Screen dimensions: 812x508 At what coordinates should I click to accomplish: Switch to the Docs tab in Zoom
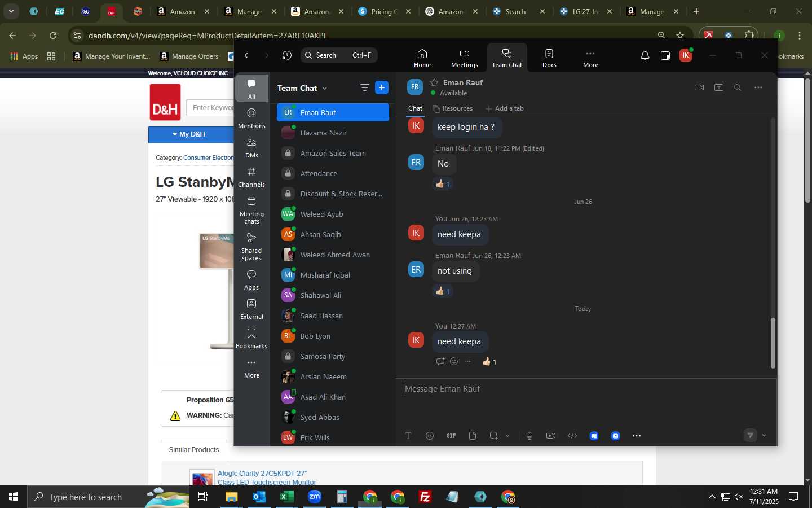pos(549,58)
